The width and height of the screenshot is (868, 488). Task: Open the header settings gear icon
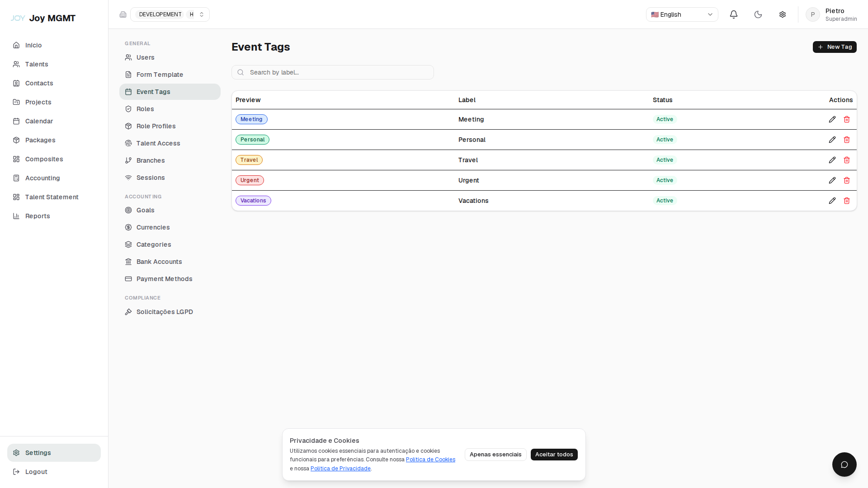coord(783,14)
